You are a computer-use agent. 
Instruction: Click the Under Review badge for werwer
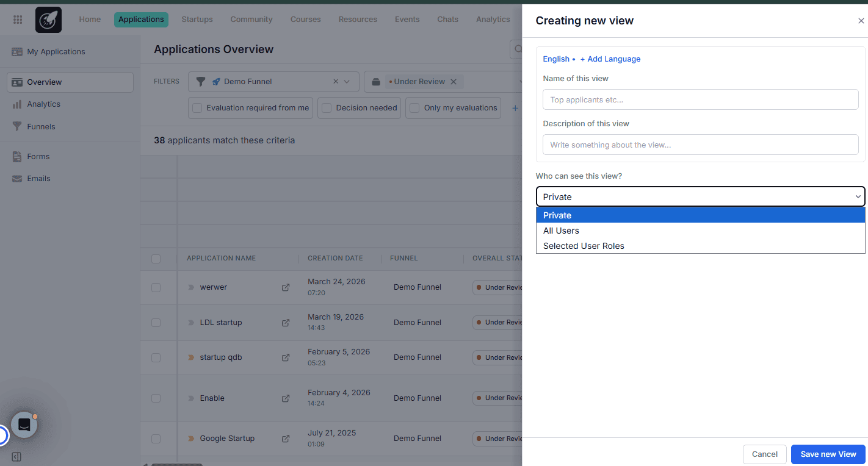[x=498, y=287]
